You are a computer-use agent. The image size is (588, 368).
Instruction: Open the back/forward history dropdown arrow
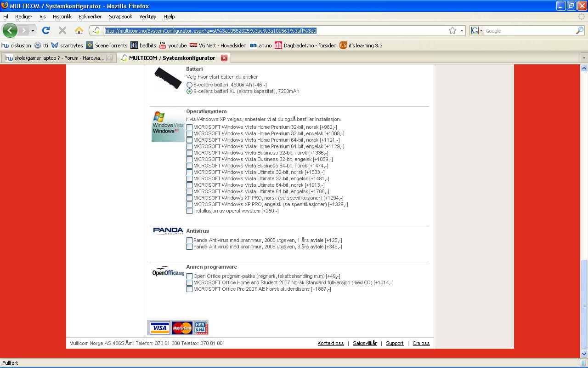pyautogui.click(x=33, y=31)
